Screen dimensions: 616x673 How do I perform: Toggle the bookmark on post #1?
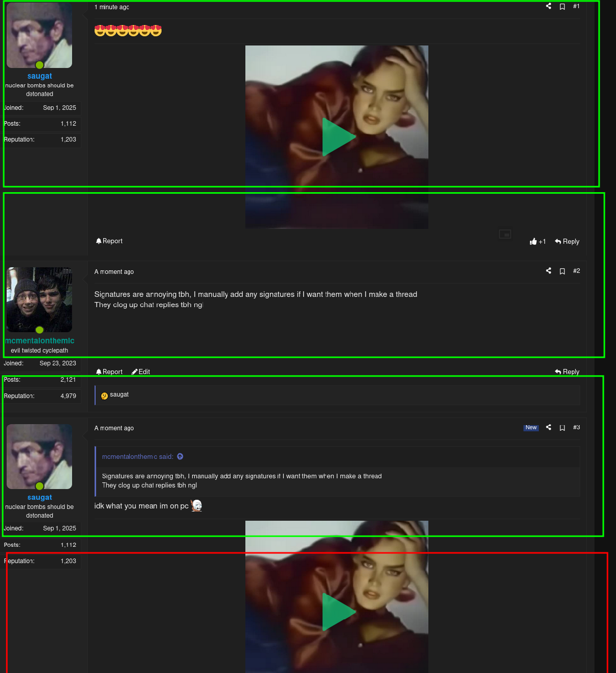pyautogui.click(x=562, y=6)
